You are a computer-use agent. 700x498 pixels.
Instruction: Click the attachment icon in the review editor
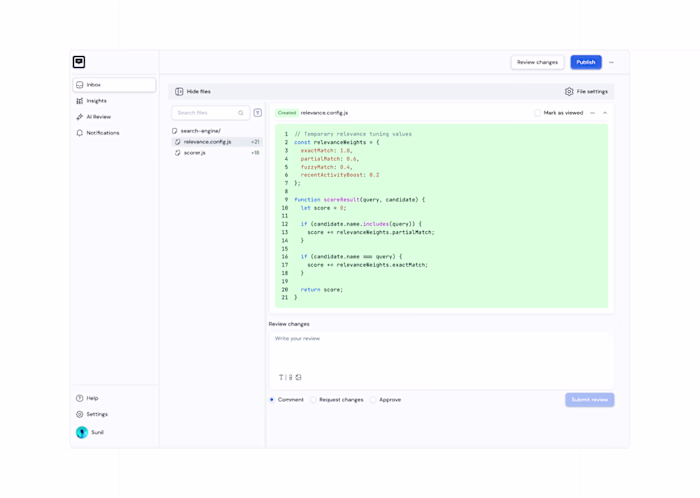[290, 378]
